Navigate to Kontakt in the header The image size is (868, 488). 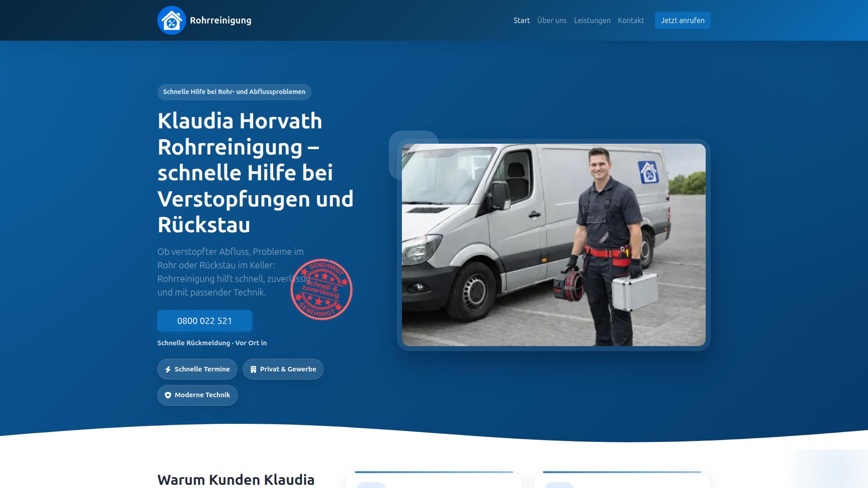click(x=631, y=20)
